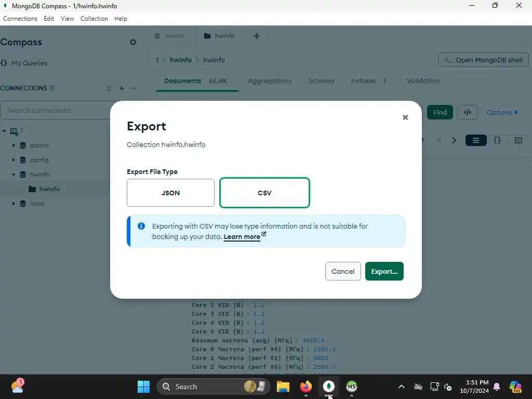Select the admin database icon

coord(23,145)
